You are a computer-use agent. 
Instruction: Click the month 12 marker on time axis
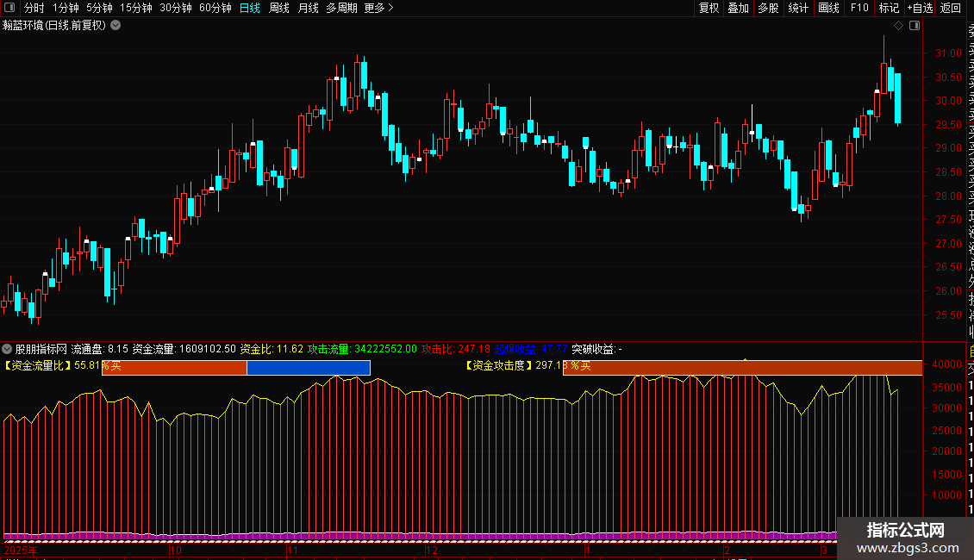pos(432,550)
